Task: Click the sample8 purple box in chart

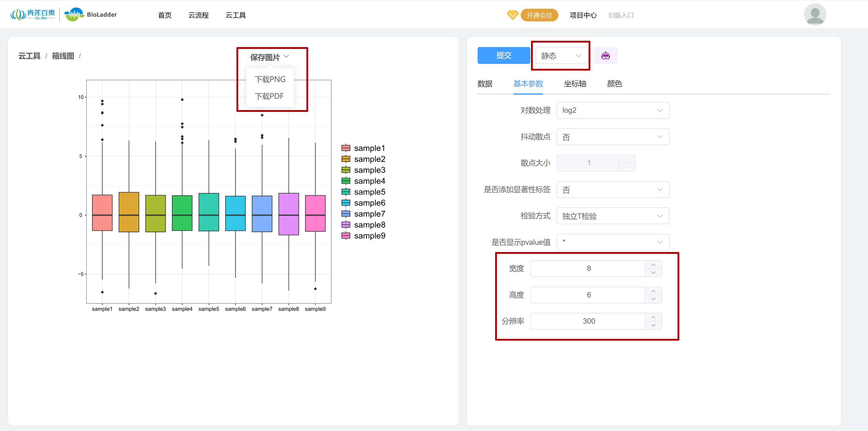Action: click(289, 214)
